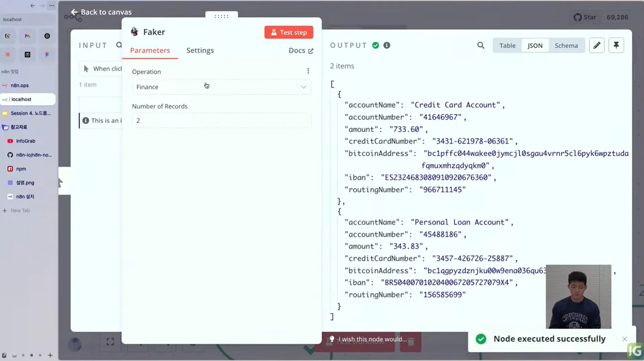The image size is (644, 361).
Task: Open the npm tab in sidebar
Action: click(21, 169)
